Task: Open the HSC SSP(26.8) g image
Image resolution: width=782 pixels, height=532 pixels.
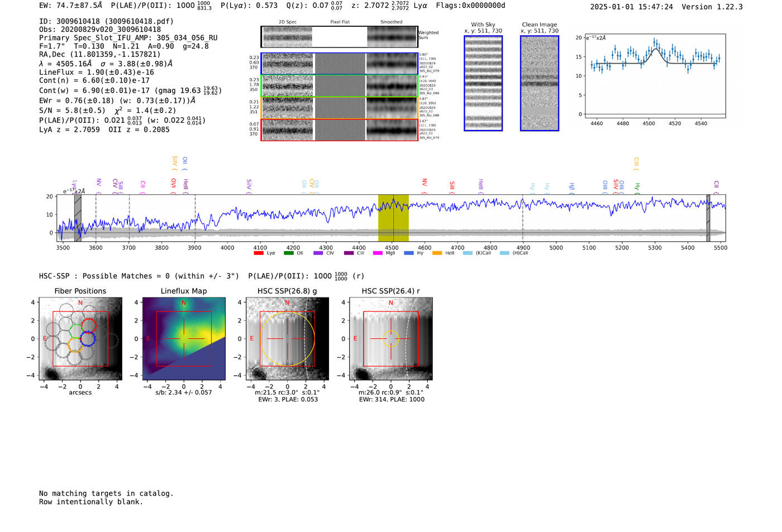Action: [x=288, y=339]
